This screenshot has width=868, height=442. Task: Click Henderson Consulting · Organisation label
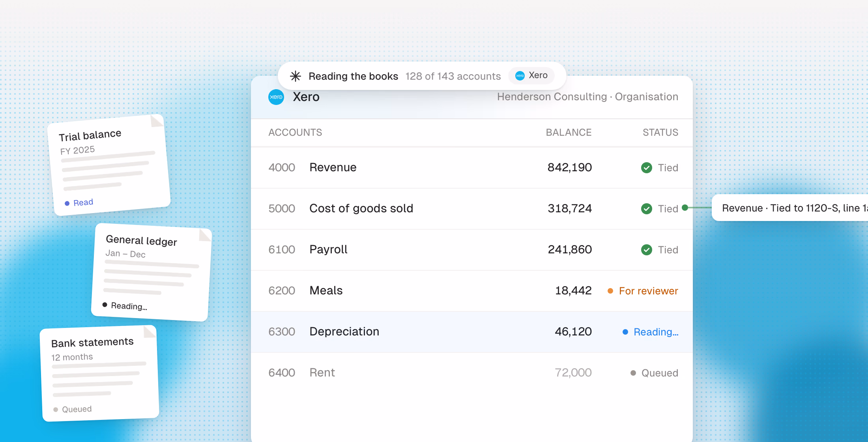pos(587,97)
